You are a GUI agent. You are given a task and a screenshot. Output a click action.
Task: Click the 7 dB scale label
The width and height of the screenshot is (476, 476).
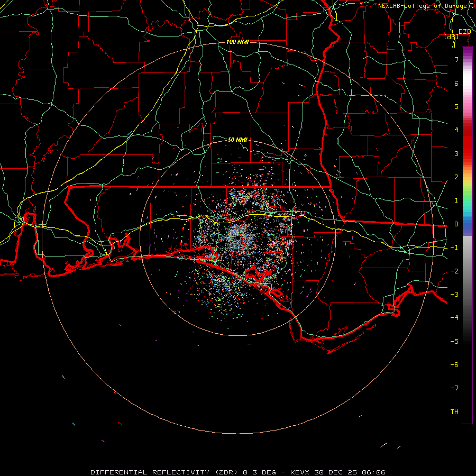456,59
